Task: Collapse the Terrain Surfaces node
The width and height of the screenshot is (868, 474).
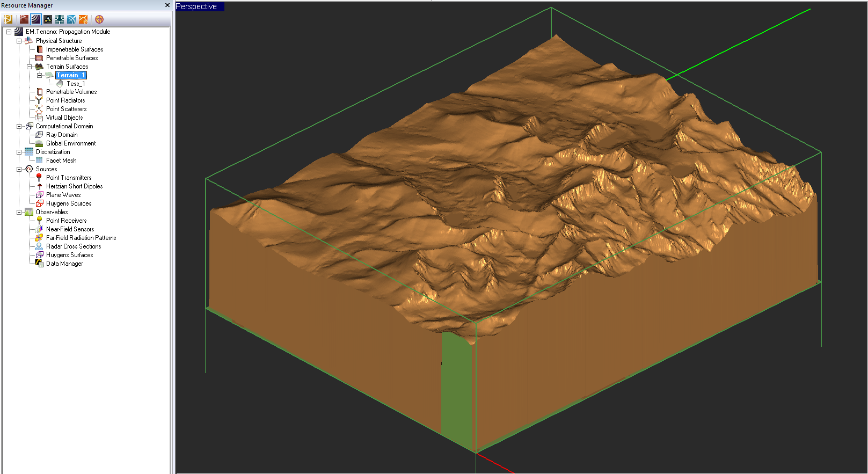Action: click(29, 67)
